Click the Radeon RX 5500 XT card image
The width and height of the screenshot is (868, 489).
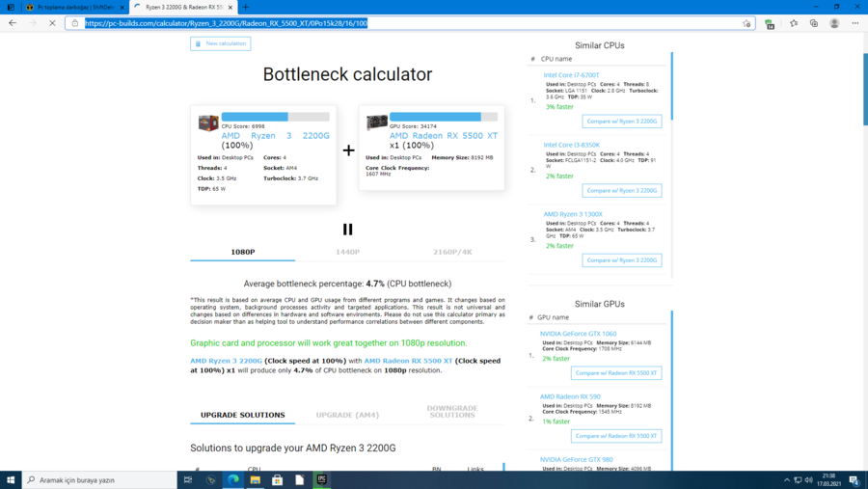(376, 122)
